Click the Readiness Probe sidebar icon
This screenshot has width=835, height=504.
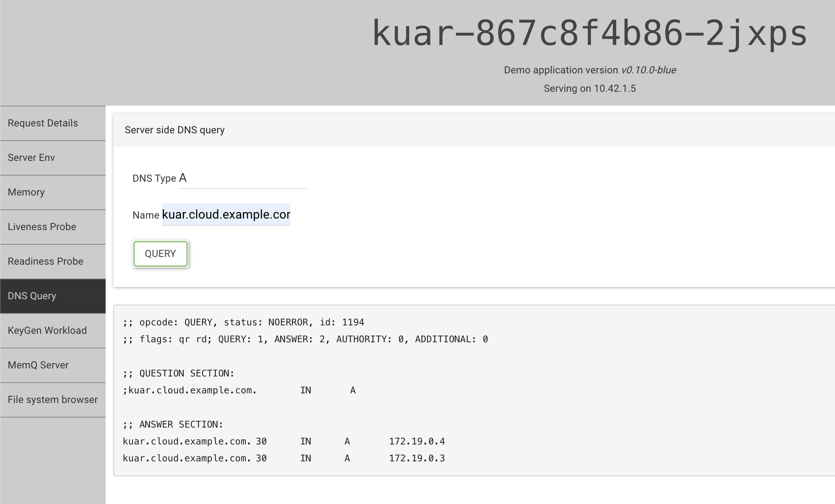[53, 261]
